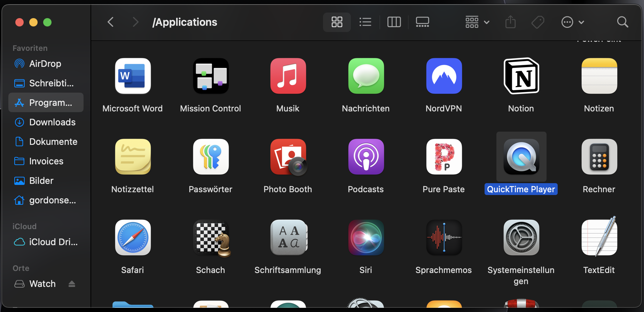Click the Mission Control name label
Viewport: 644px width, 312px height.
[x=211, y=108]
